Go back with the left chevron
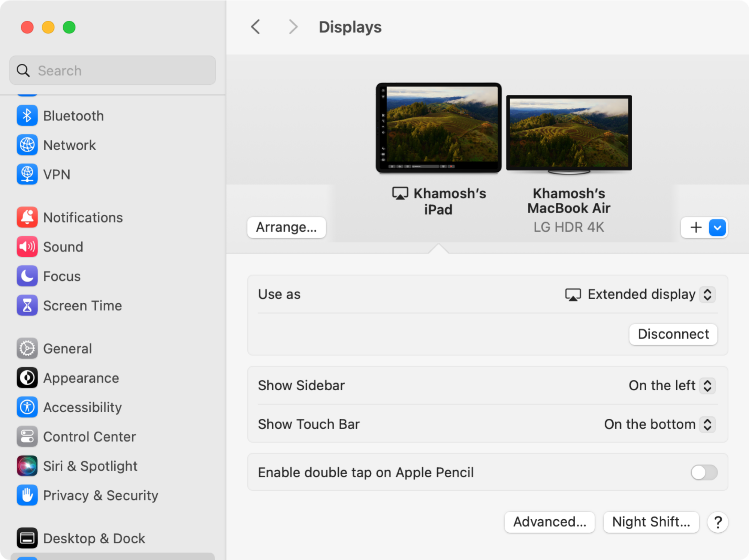The width and height of the screenshot is (749, 560). point(256,27)
